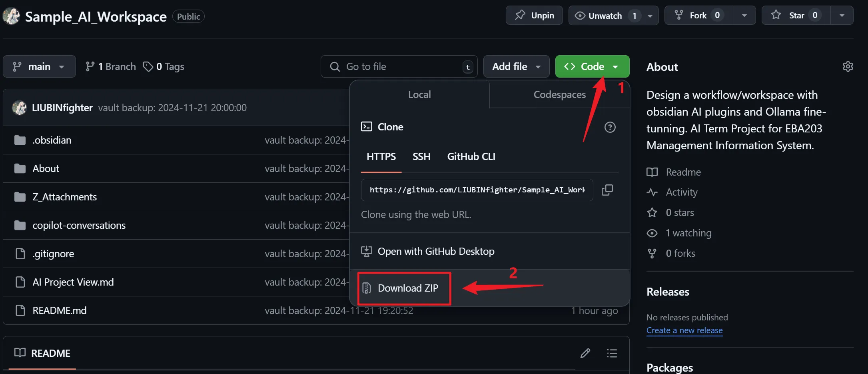868x374 pixels.
Task: Open the Sample_AI_Workspace repository title link
Action: [x=96, y=16]
